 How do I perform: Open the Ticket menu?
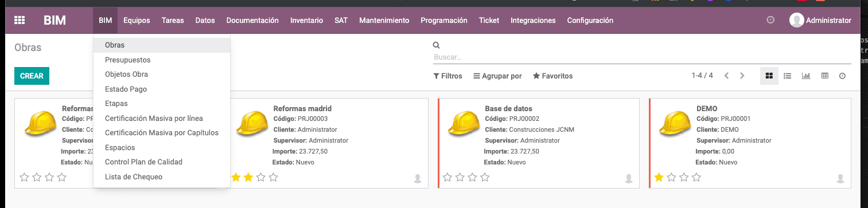(489, 20)
